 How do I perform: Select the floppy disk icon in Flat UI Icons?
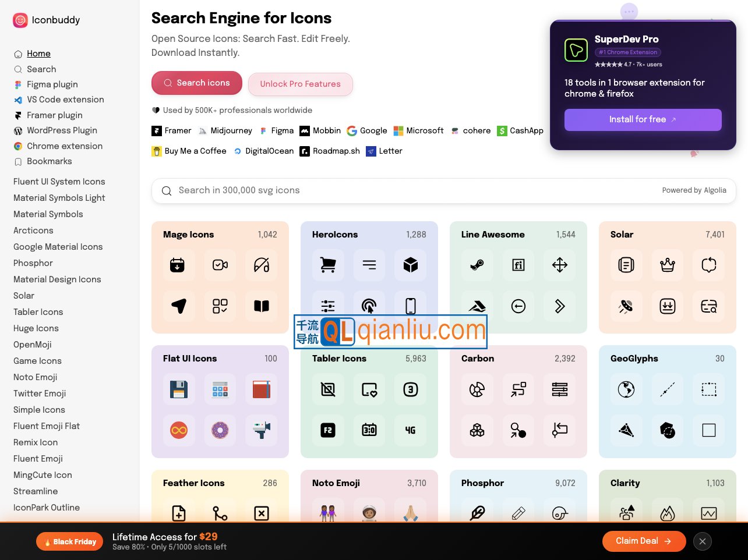click(179, 389)
